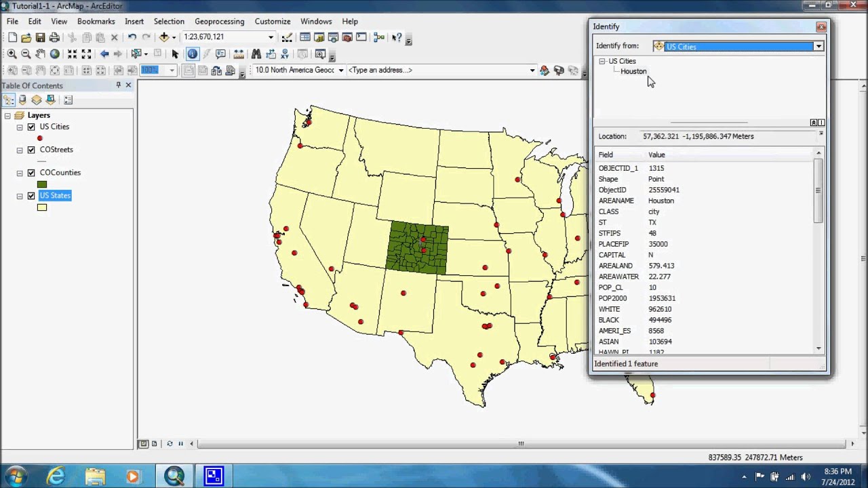Activate the Identify tool
Image resolution: width=868 pixels, height=488 pixels.
point(193,54)
